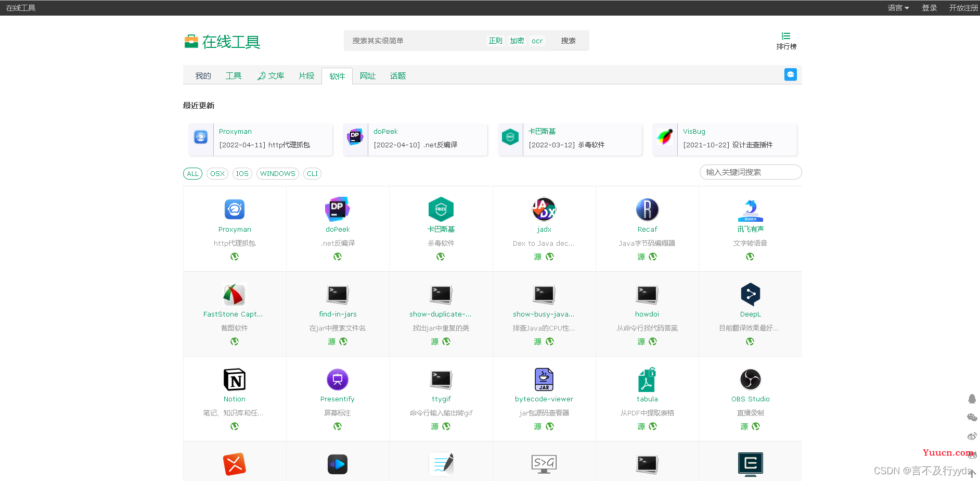Switch to the 网址 tab

(x=368, y=76)
